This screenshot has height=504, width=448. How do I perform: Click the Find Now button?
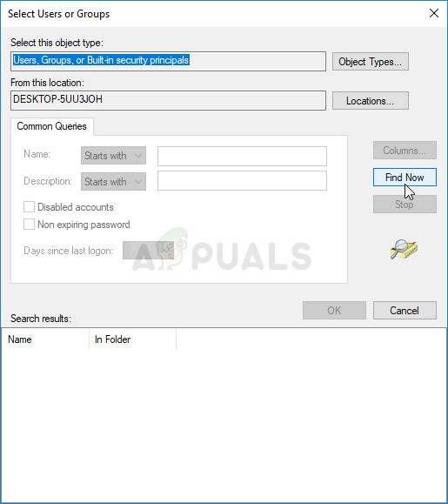[x=405, y=177]
